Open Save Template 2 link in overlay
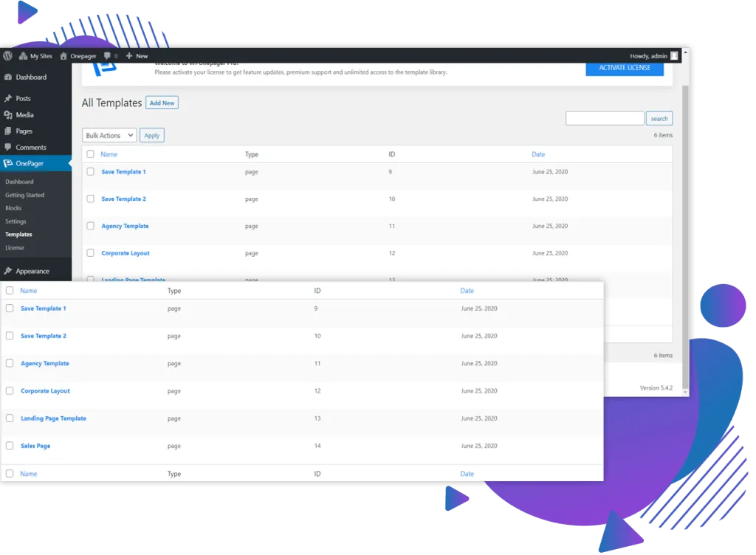This screenshot has height=555, width=756. tap(44, 336)
